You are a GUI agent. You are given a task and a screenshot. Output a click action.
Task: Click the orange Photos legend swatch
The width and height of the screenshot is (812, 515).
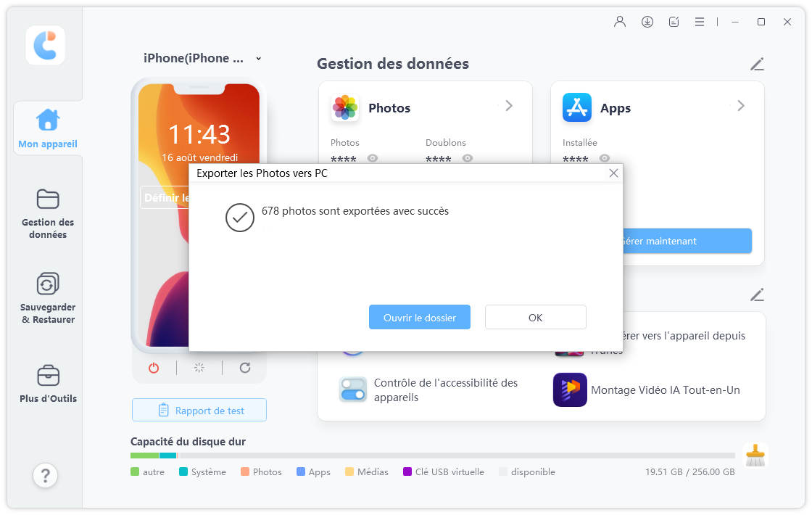245,471
